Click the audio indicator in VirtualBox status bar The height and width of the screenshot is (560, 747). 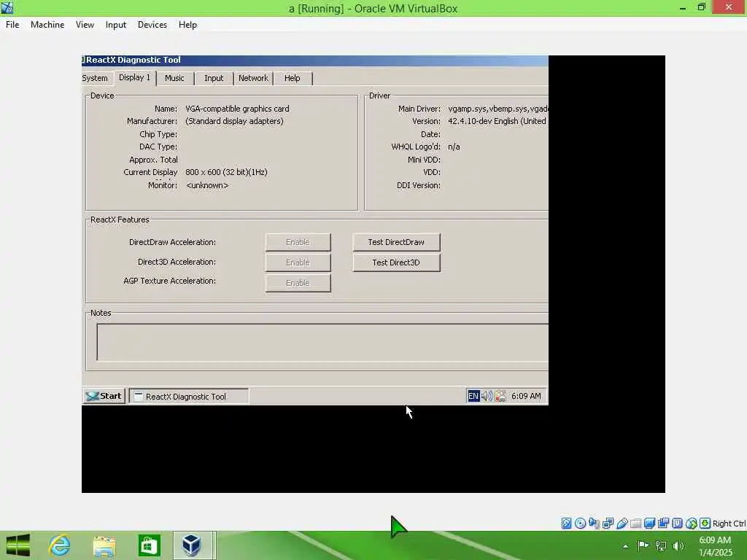(594, 524)
